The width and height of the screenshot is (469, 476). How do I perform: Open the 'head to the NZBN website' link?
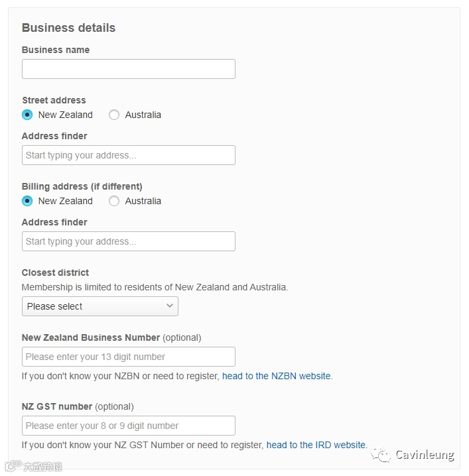(x=276, y=376)
